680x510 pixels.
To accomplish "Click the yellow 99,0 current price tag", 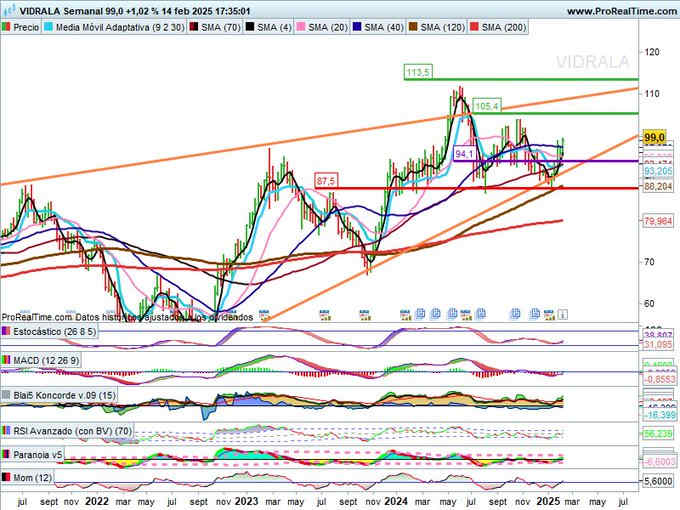I will [655, 138].
